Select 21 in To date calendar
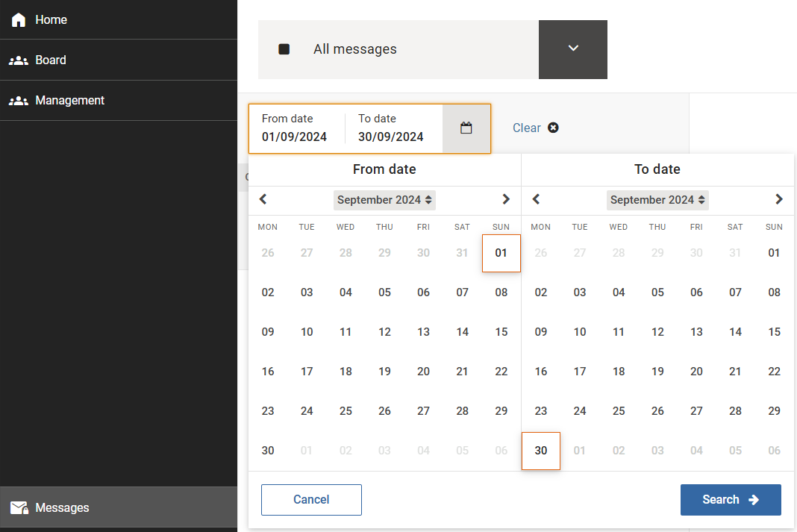The width and height of the screenshot is (797, 532). [x=735, y=372]
